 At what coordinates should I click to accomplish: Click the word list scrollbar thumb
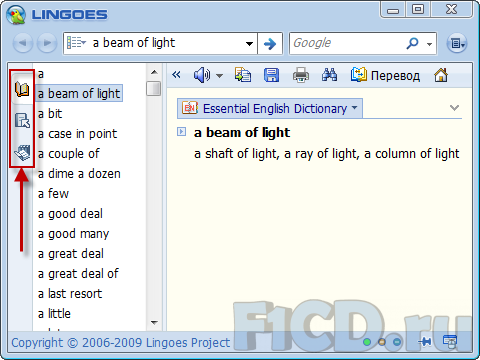154,88
